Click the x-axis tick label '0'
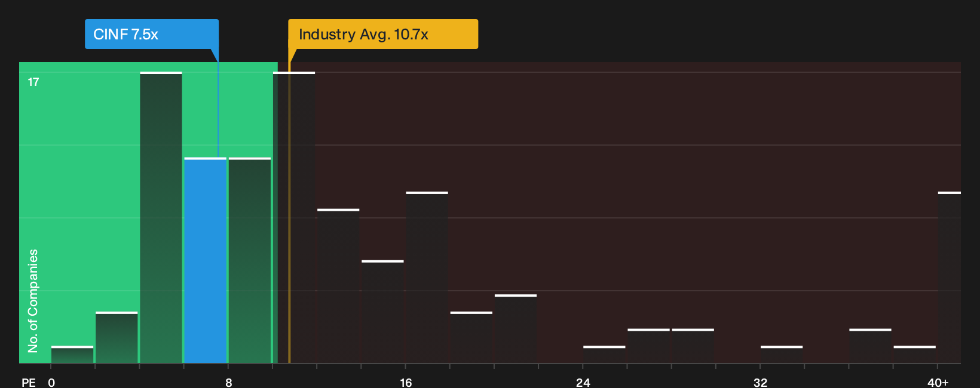The width and height of the screenshot is (980, 388). point(51,383)
